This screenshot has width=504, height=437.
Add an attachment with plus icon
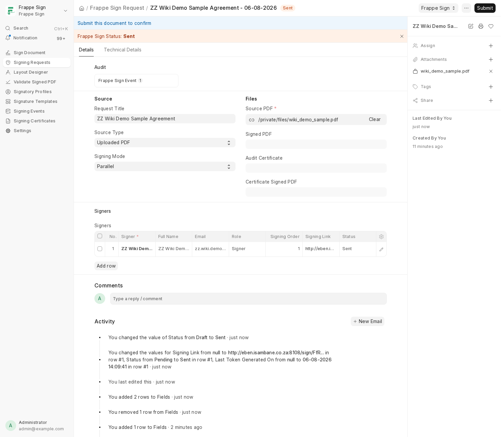pyautogui.click(x=491, y=59)
